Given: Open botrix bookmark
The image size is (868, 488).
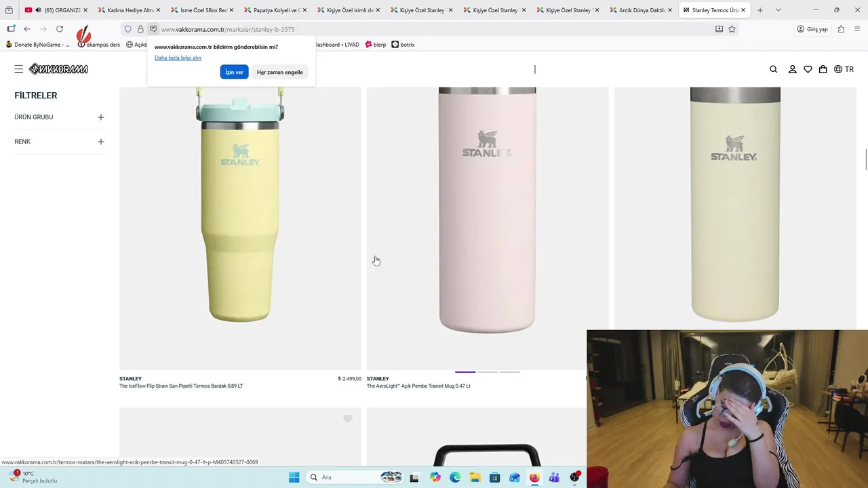Looking at the screenshot, I should click(403, 45).
